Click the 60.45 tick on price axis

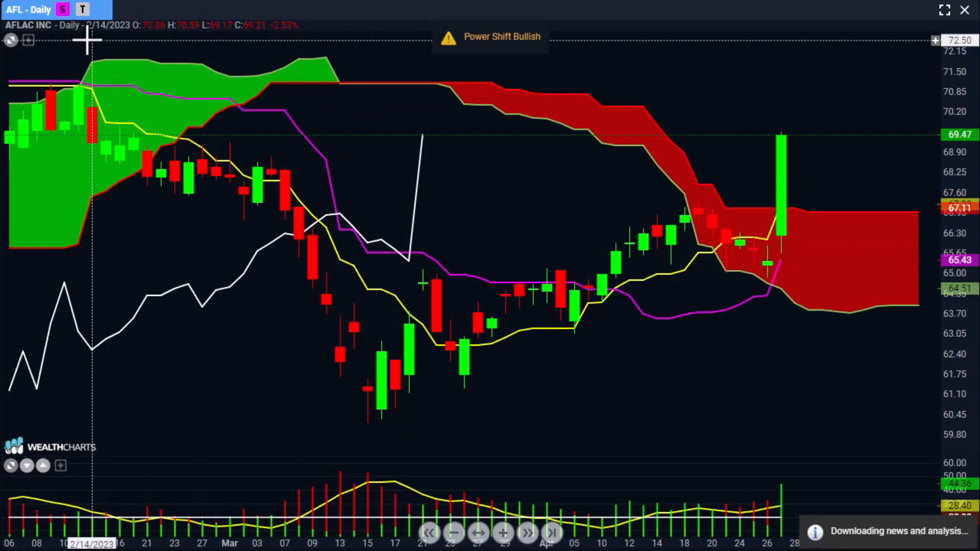954,414
